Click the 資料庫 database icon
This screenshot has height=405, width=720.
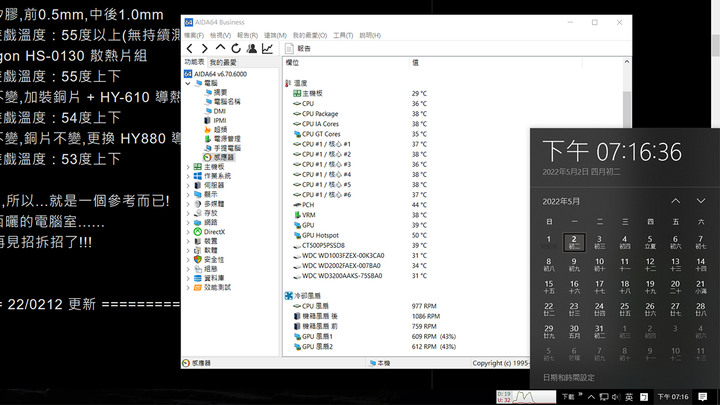[197, 278]
